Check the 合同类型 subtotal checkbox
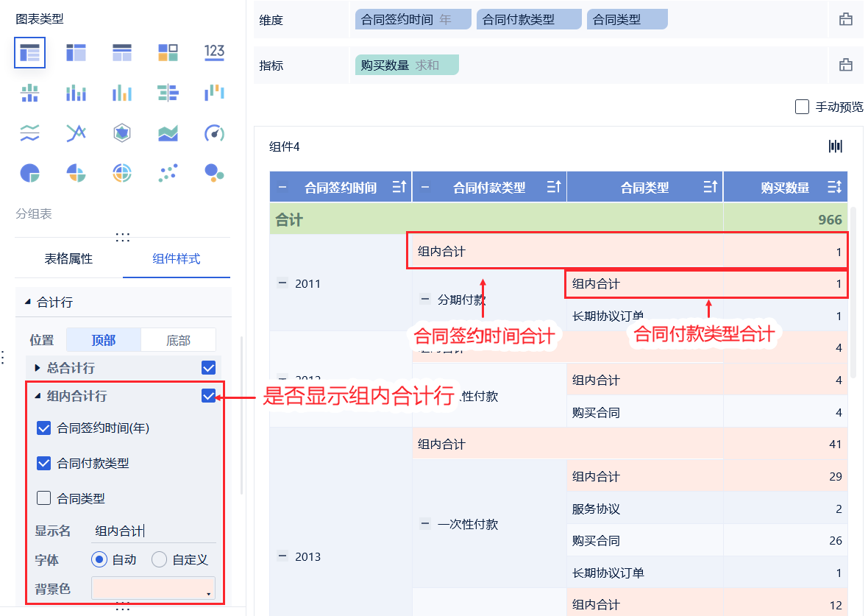The image size is (868, 616). pyautogui.click(x=43, y=498)
